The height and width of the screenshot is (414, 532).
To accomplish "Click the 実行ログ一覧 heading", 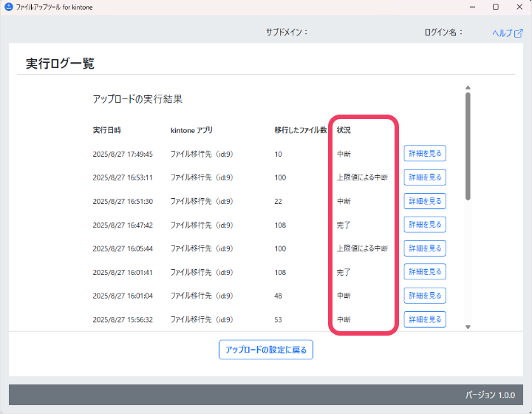I will pos(60,64).
